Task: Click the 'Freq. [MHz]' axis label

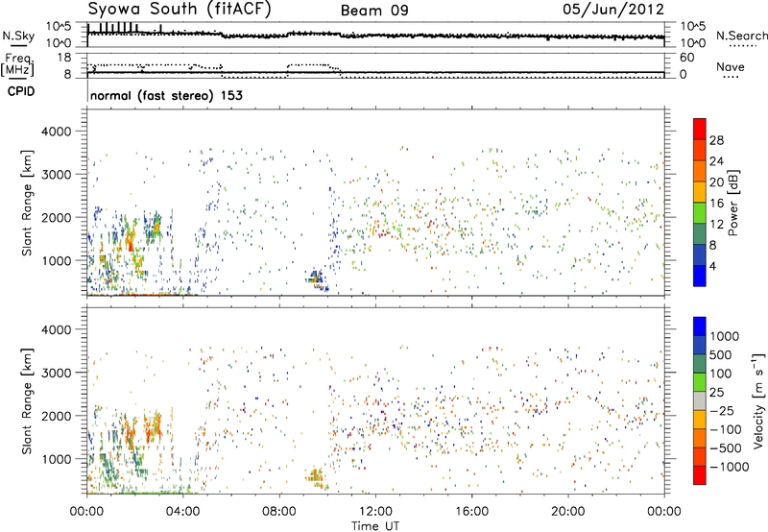Action: pyautogui.click(x=17, y=64)
